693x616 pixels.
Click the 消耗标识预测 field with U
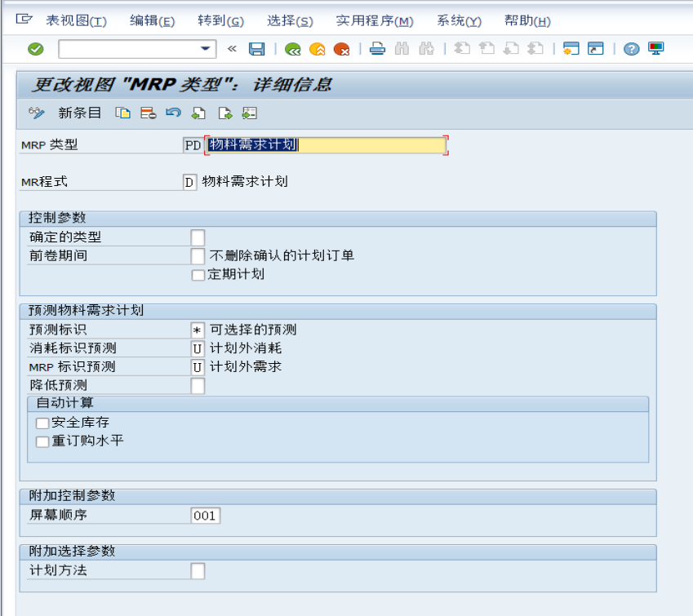[198, 348]
